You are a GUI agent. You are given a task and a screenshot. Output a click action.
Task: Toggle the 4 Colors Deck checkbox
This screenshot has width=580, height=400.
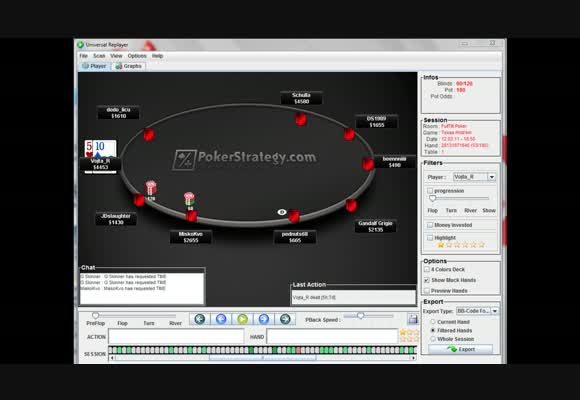(427, 269)
